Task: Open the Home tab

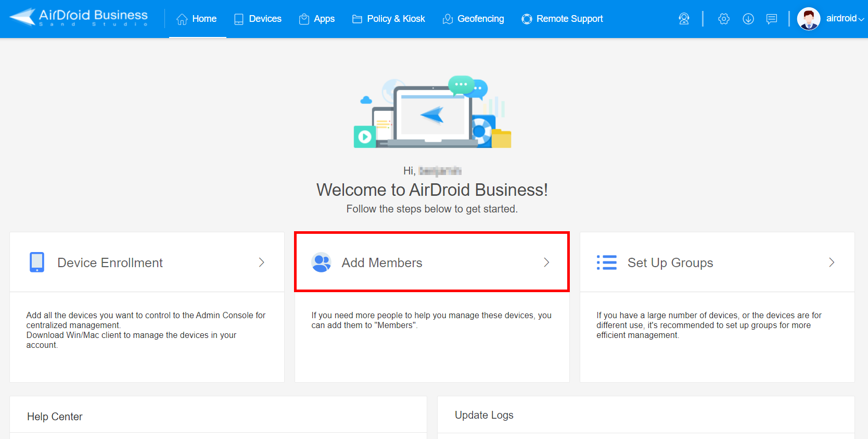Action: (197, 19)
